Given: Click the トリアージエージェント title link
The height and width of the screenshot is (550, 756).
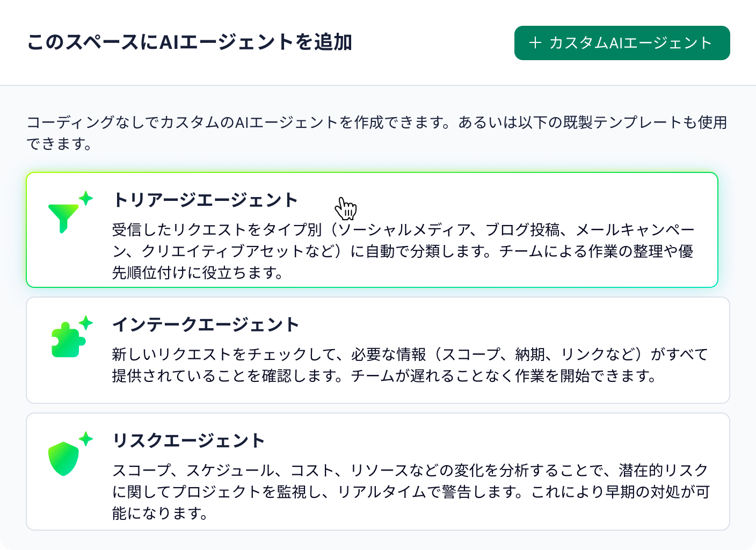Looking at the screenshot, I should [x=205, y=199].
